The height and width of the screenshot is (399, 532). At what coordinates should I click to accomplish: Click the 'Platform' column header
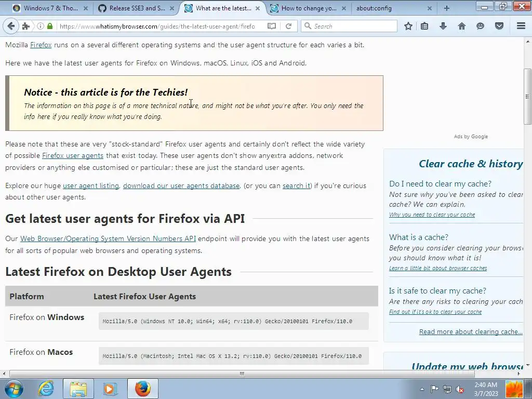[26, 297]
